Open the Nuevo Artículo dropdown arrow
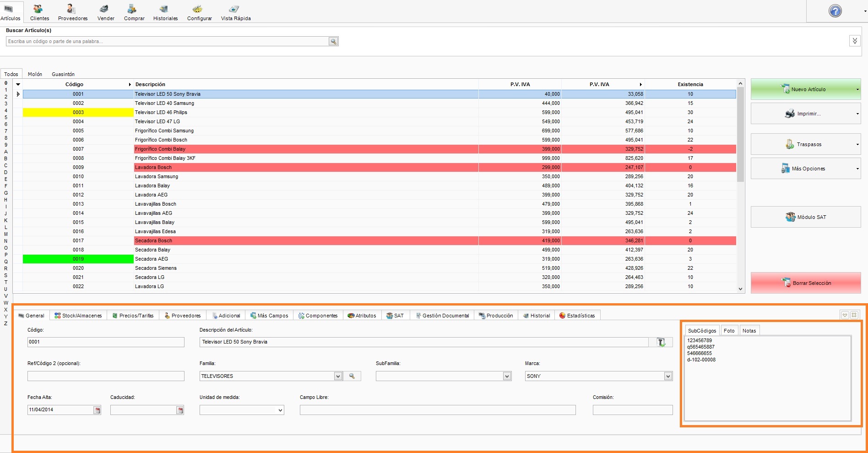868x453 pixels. (x=857, y=89)
